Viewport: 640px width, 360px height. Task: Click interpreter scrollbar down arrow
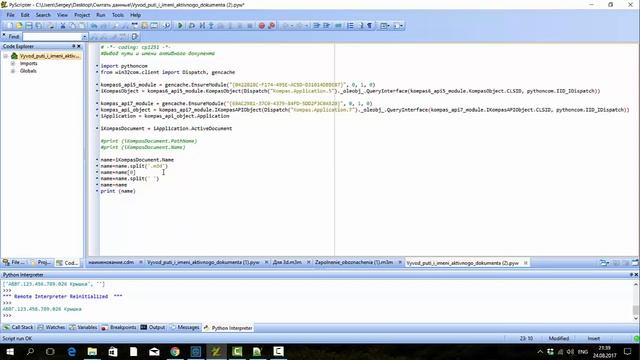[x=636, y=318]
